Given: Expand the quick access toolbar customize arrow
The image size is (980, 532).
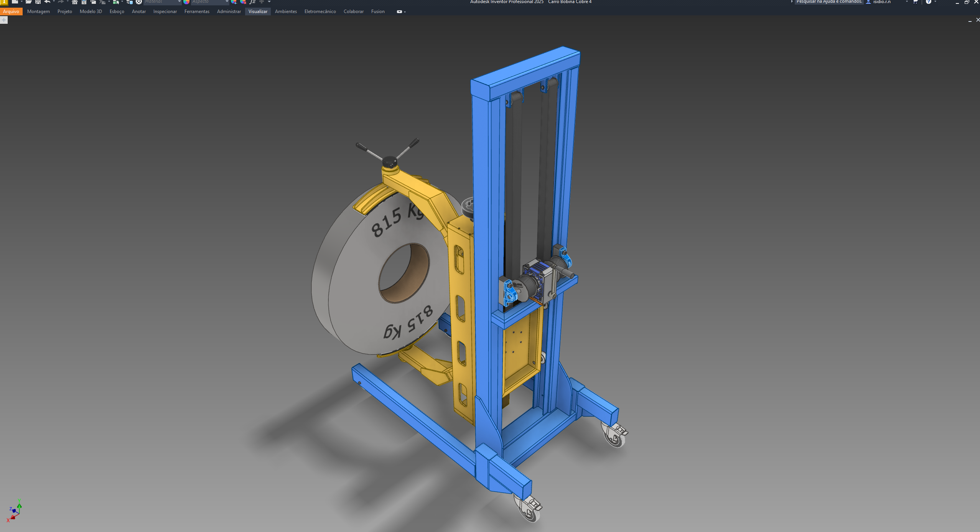Looking at the screenshot, I should [x=269, y=2].
